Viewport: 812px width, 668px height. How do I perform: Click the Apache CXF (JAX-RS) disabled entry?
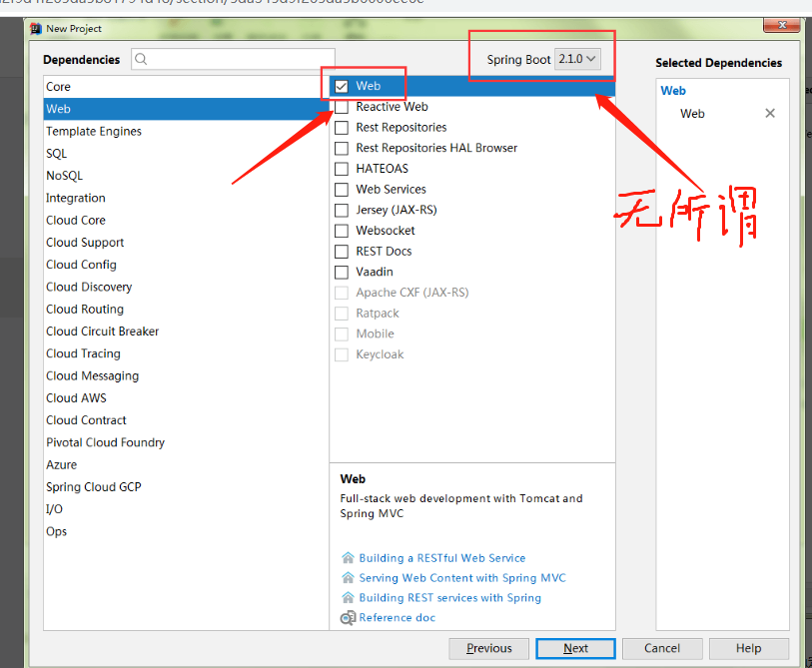(412, 293)
